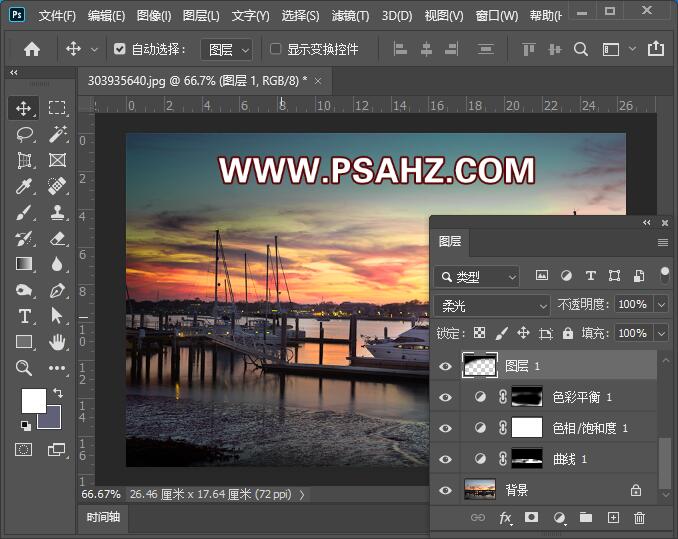This screenshot has height=539, width=678.
Task: Open the blend mode 柔光 dropdown
Action: tap(492, 306)
